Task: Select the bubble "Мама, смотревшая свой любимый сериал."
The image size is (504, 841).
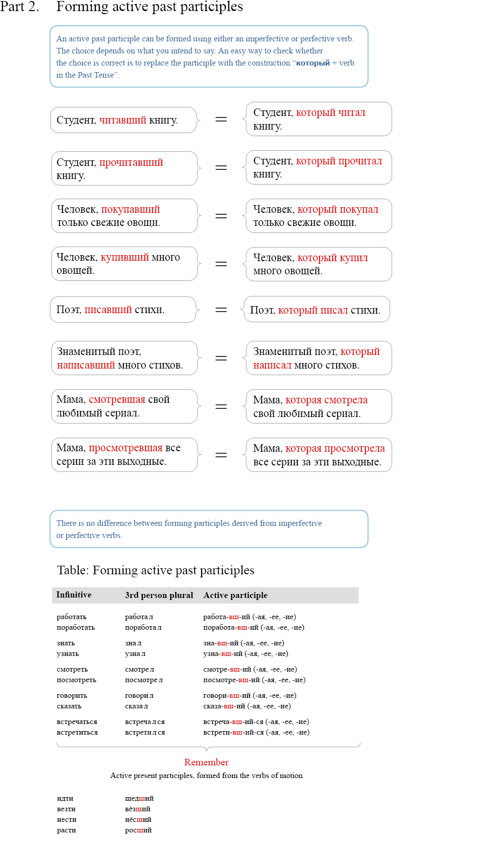Action: [124, 406]
